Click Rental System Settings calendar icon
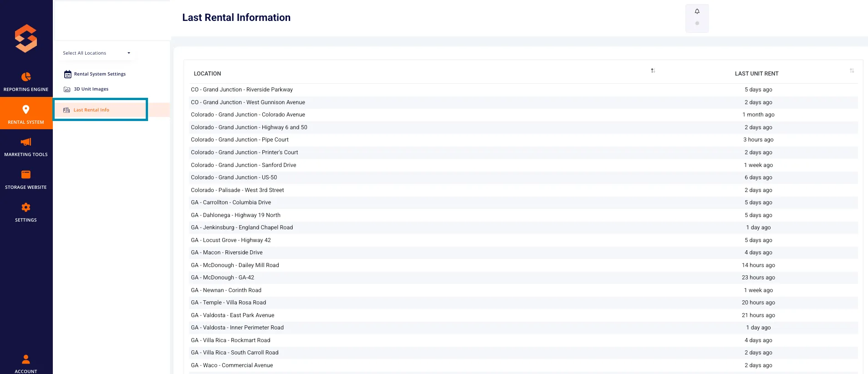The image size is (868, 374). (67, 74)
